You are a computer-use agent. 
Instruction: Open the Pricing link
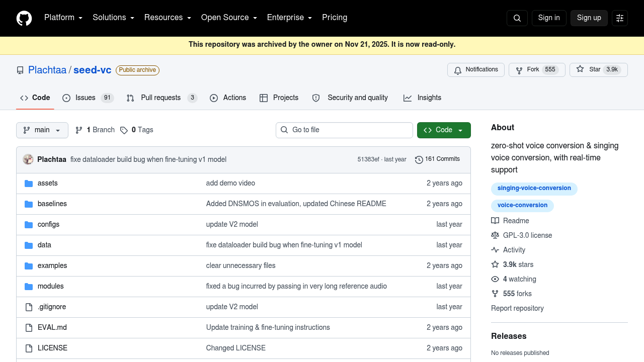(x=335, y=18)
